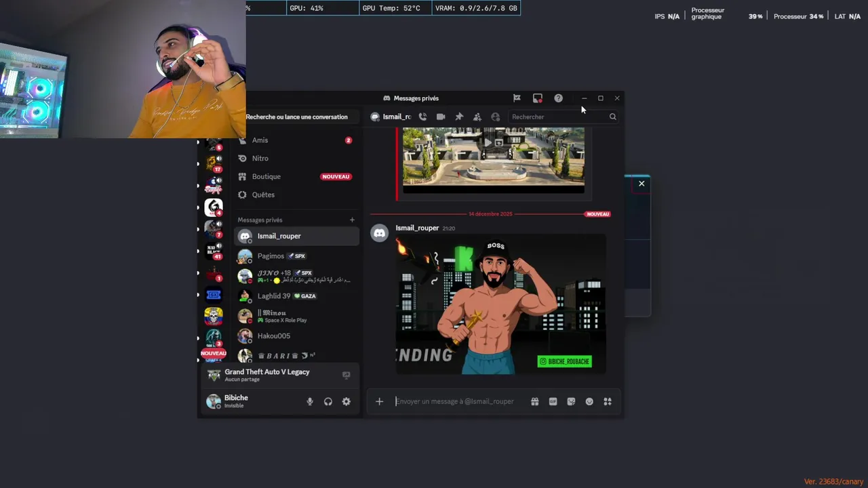Start a video call icon

pyautogui.click(x=441, y=117)
